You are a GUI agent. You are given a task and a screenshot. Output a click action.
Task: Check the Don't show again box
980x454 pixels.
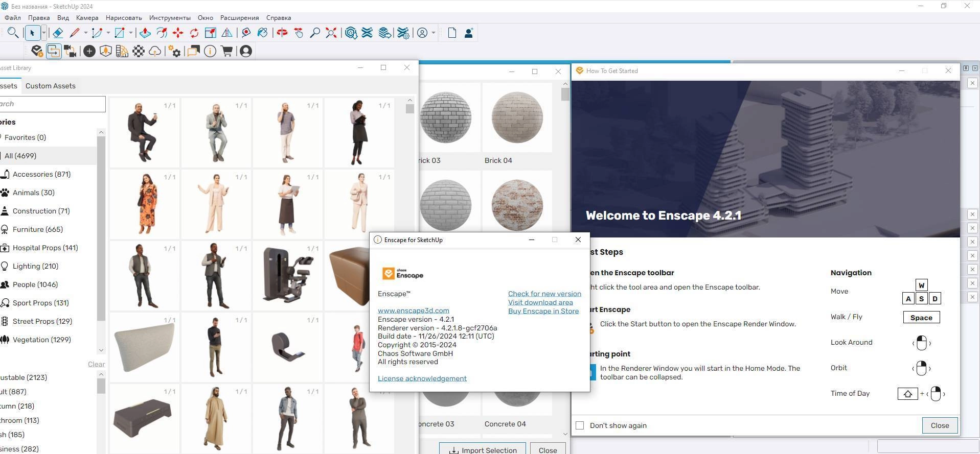click(580, 425)
